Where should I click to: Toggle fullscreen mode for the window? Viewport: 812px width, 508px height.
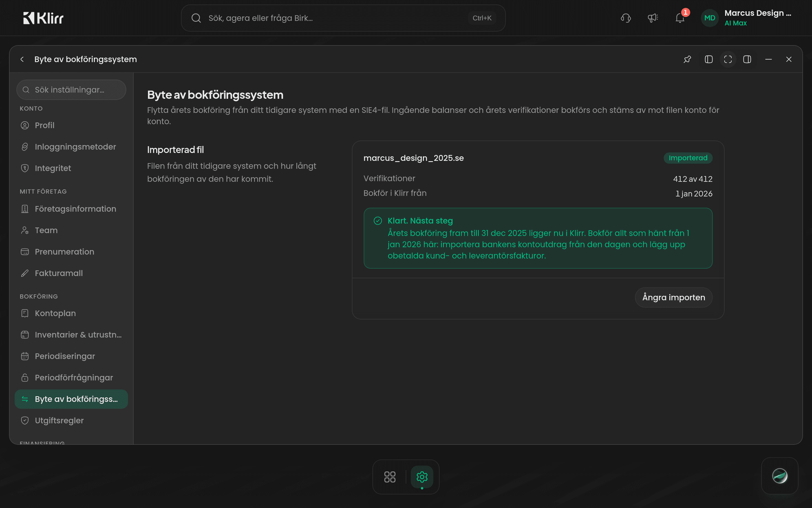tap(728, 60)
